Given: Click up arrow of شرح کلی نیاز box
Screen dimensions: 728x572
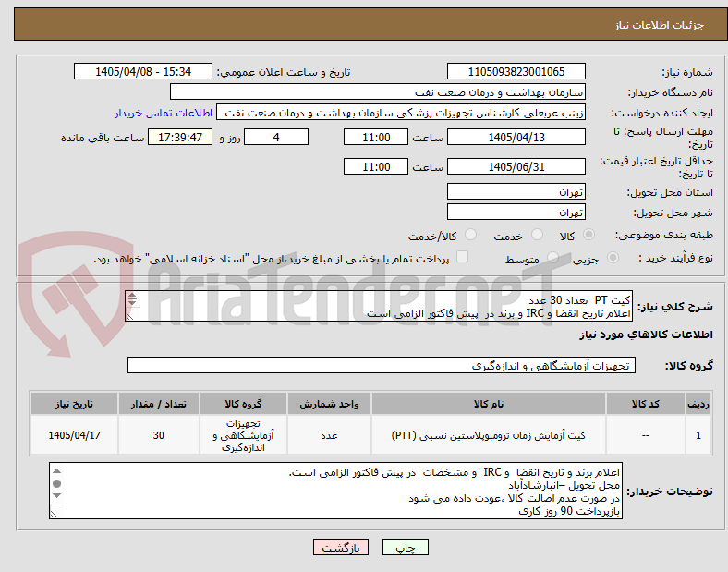Looking at the screenshot, I should click(x=132, y=296).
